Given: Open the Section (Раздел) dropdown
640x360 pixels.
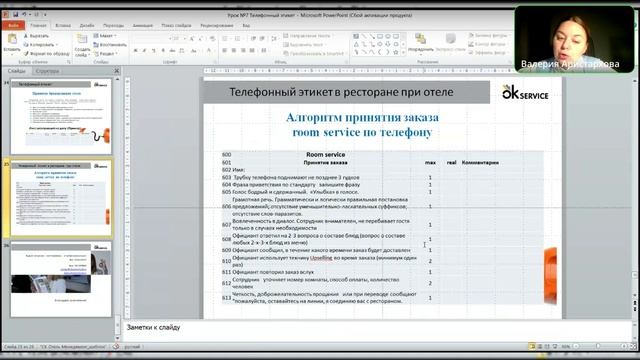Looking at the screenshot, I should tap(106, 53).
